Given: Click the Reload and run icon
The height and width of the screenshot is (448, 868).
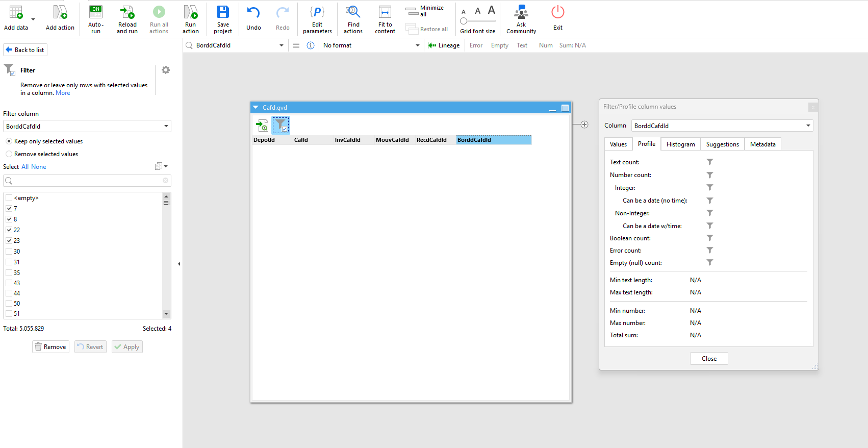Looking at the screenshot, I should coord(127,13).
